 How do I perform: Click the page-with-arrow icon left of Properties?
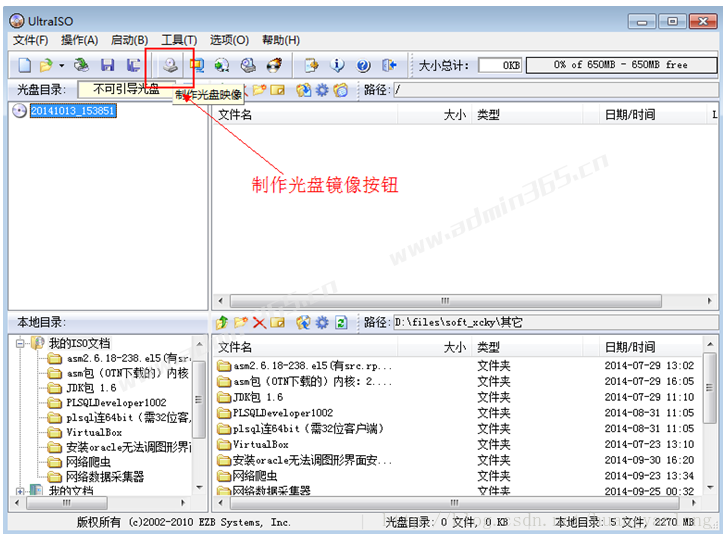click(x=312, y=65)
